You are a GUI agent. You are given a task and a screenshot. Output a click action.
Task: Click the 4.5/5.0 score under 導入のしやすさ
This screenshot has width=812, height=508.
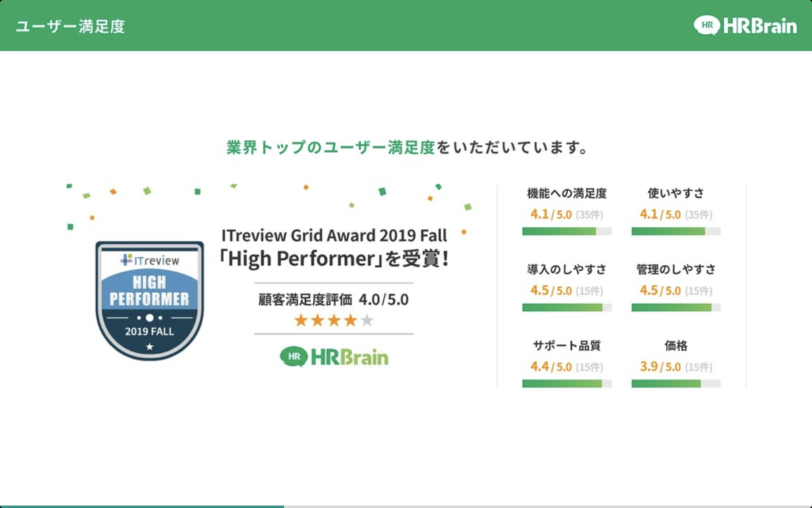[x=551, y=291]
